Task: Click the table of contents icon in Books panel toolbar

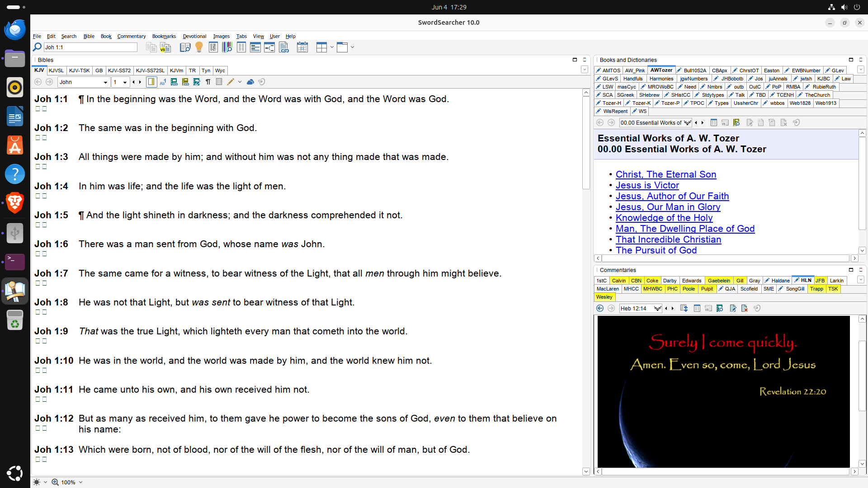Action: pyautogui.click(x=714, y=122)
